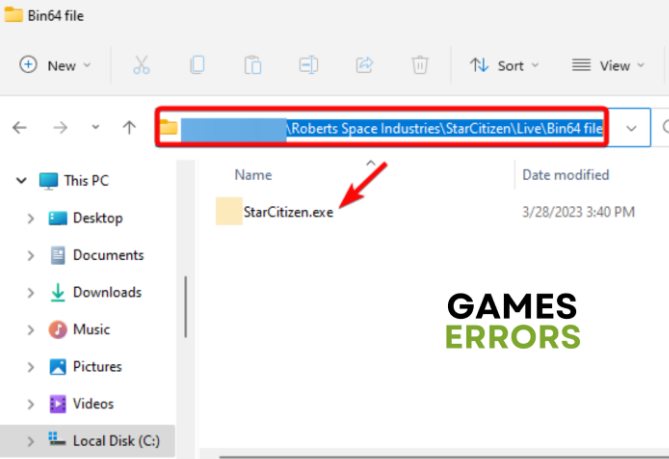The image size is (669, 459).
Task: Click the 3/28/2023 3:40 PM date cell
Action: click(x=579, y=212)
